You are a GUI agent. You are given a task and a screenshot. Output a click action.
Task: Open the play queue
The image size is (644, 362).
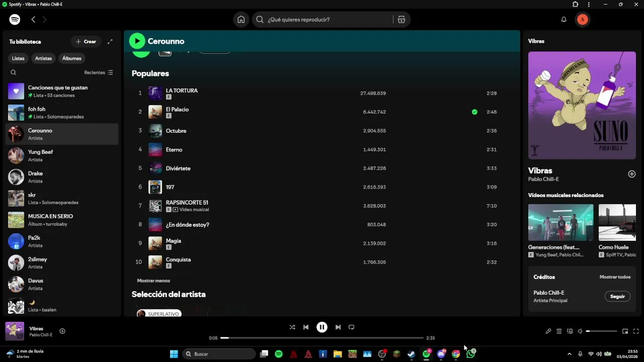tap(559, 331)
